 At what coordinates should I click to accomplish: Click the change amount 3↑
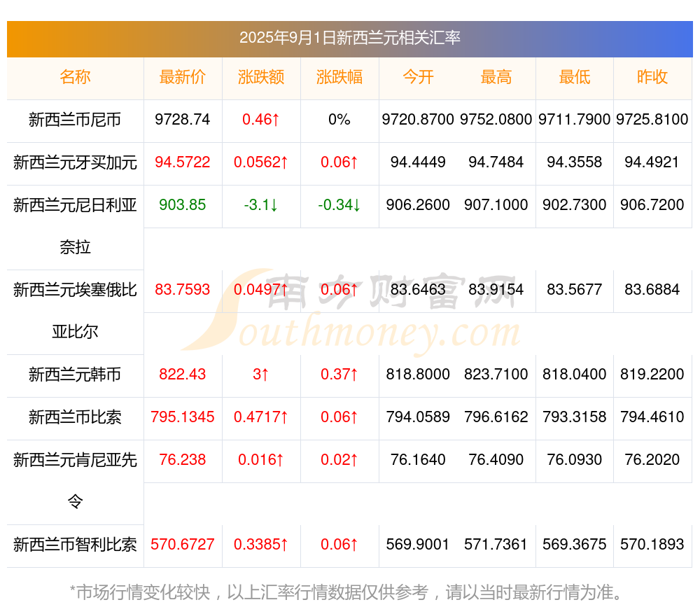(x=261, y=374)
